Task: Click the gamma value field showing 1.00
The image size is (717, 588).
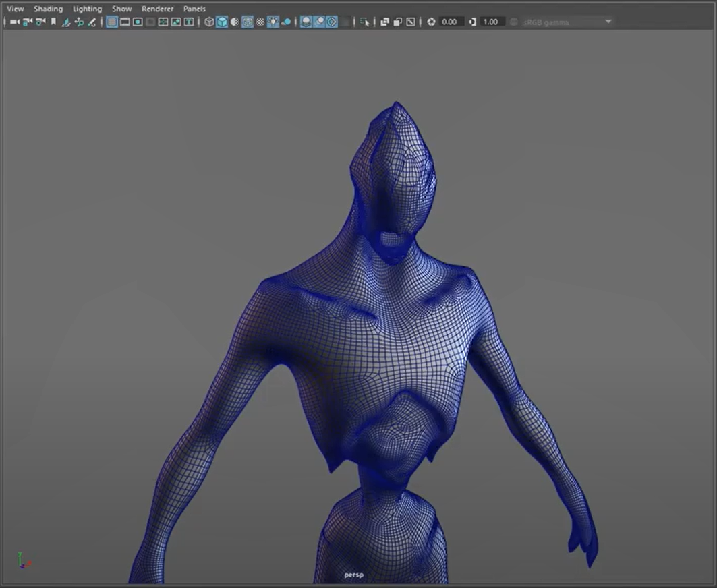Action: click(491, 22)
